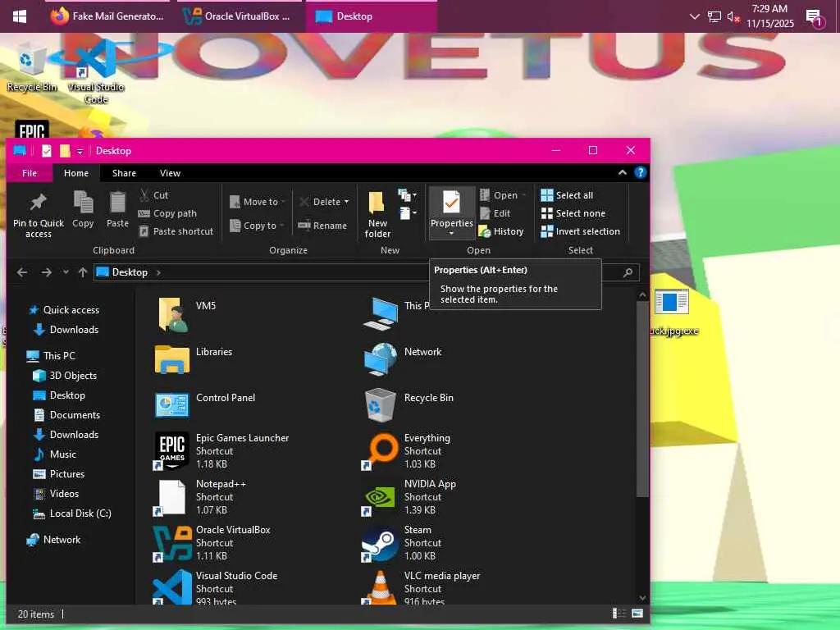This screenshot has width=840, height=630.
Task: Switch to the Share ribbon tab
Action: 125,173
